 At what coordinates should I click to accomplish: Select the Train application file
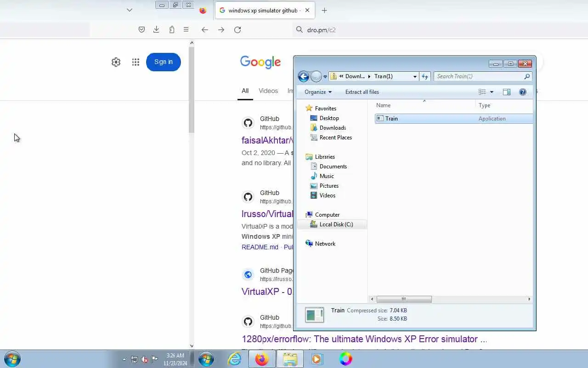pos(454,119)
